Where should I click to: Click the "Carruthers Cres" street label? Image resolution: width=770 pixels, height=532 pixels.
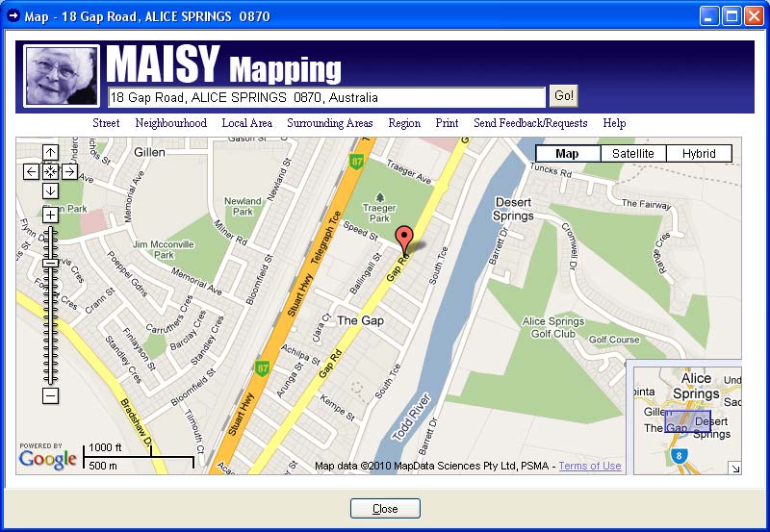pos(169,316)
